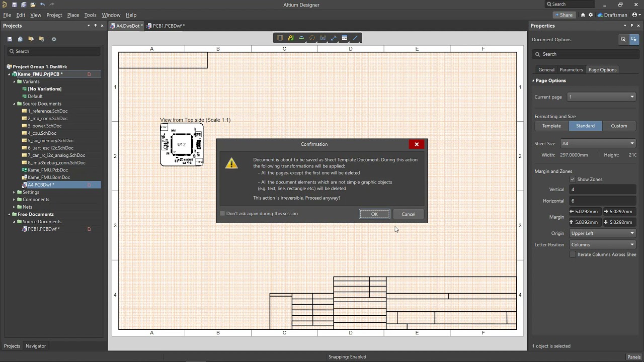Open the Sheet Size A4 dropdown

point(598,144)
